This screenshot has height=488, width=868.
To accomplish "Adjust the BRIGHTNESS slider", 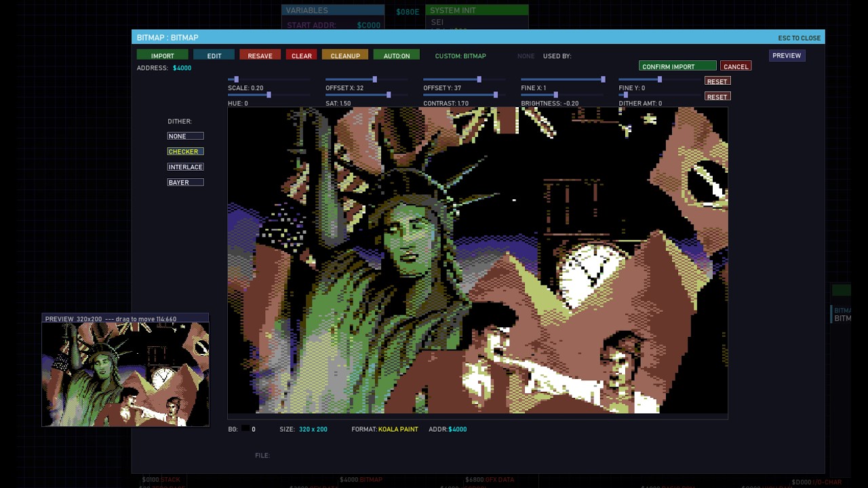I will coord(562,96).
